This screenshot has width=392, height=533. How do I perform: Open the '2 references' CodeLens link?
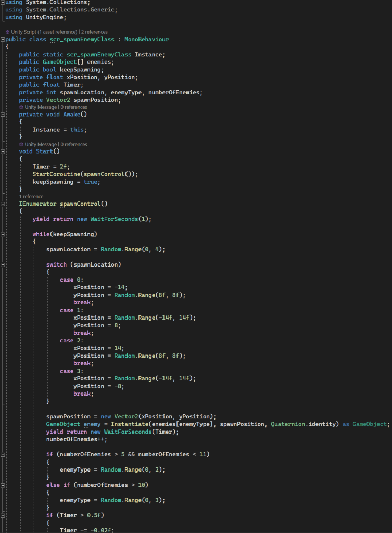94,32
